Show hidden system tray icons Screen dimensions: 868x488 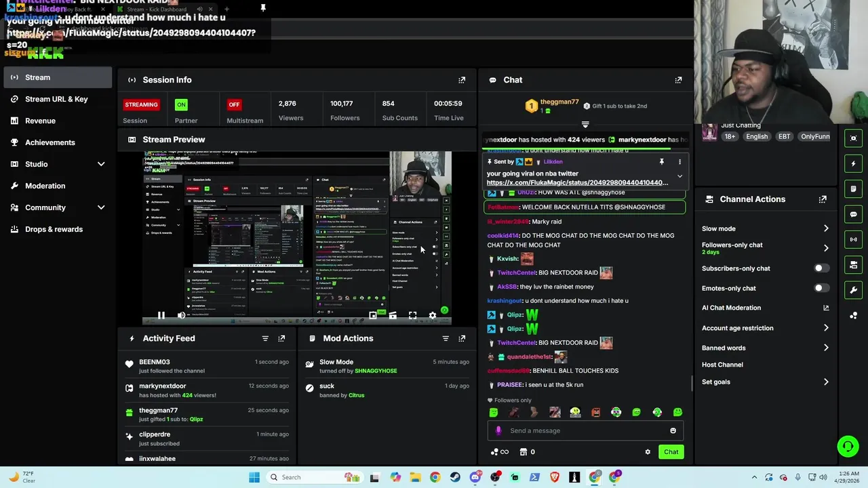tap(754, 477)
